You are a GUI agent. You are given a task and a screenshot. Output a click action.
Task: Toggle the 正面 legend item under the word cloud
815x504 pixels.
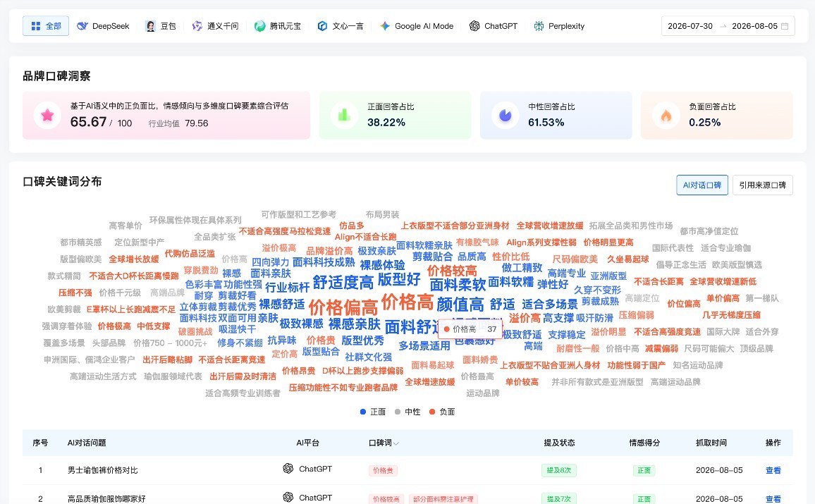click(373, 412)
